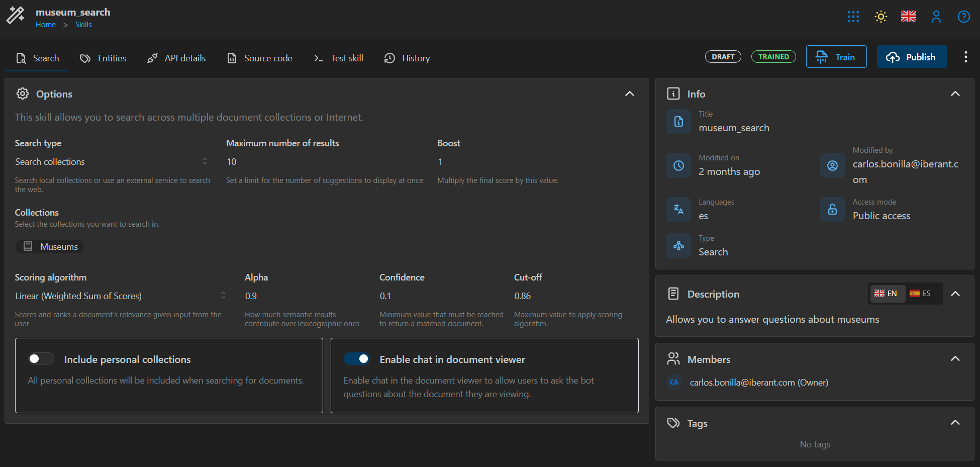
Task: Open the History tab
Action: click(407, 58)
